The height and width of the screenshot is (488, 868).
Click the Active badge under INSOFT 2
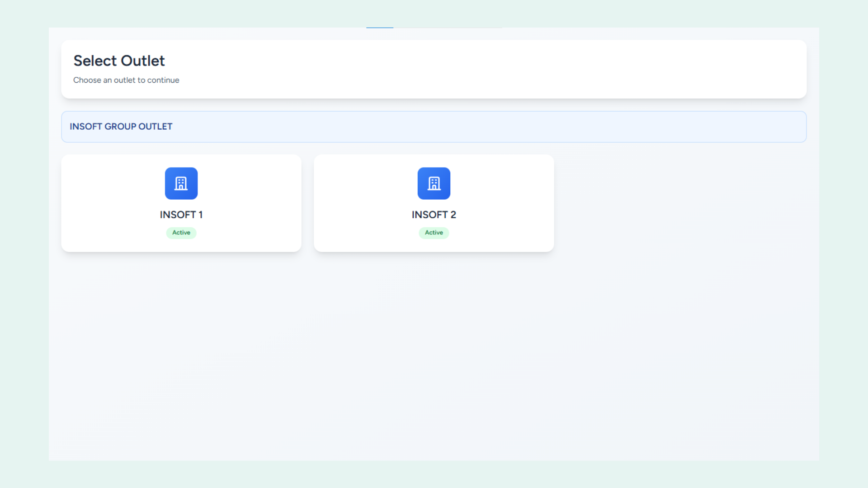pyautogui.click(x=434, y=233)
